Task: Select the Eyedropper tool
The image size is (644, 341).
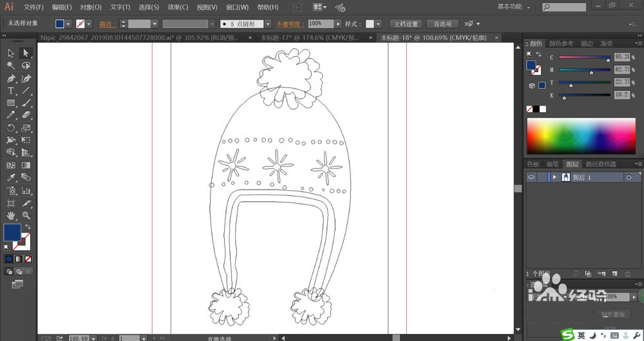Action: click(x=11, y=178)
